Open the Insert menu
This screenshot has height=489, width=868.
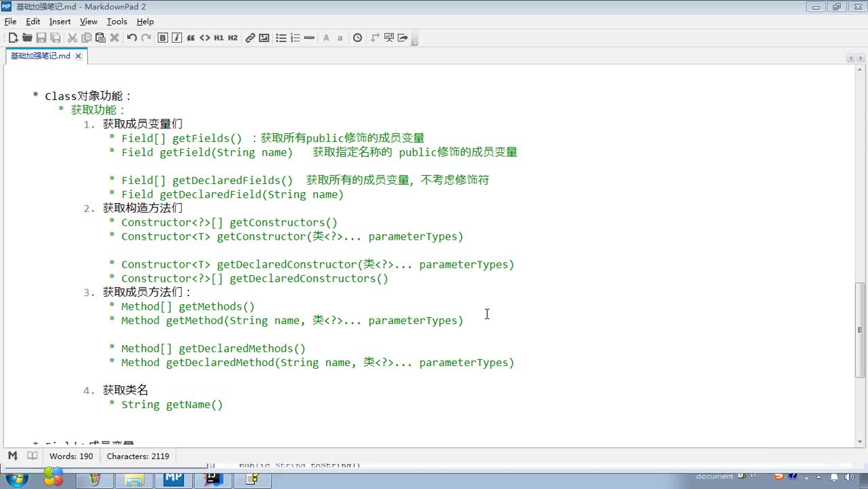(60, 22)
